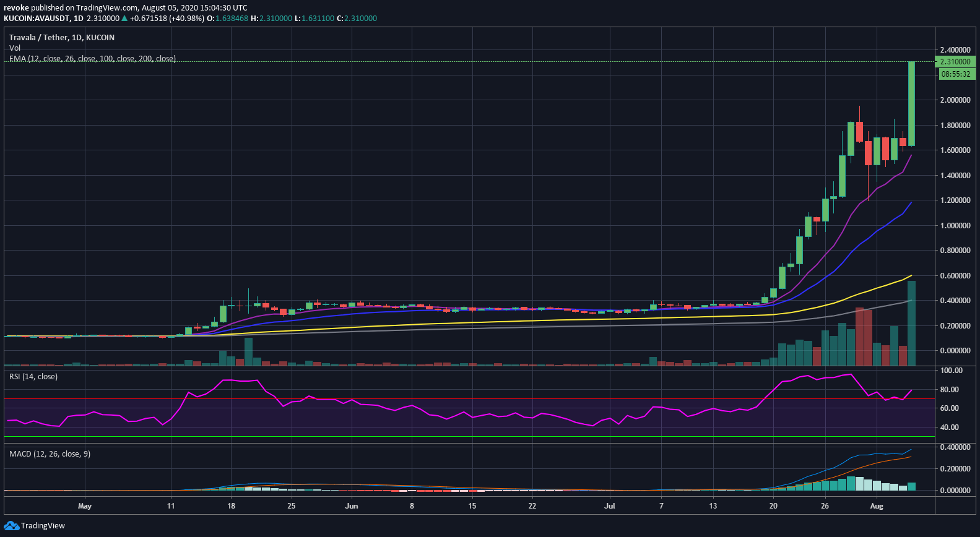Click the 1.800000 price axis label
The height and width of the screenshot is (537, 980).
tap(955, 126)
